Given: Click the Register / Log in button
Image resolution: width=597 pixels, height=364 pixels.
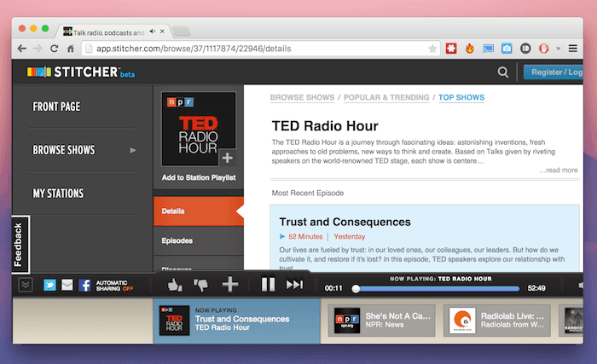Looking at the screenshot, I should 554,72.
